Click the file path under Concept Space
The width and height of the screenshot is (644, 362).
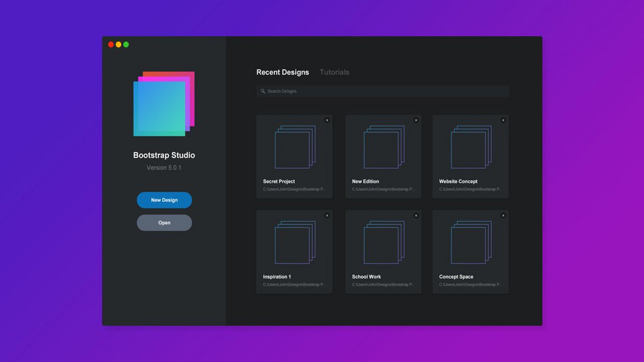tap(470, 285)
